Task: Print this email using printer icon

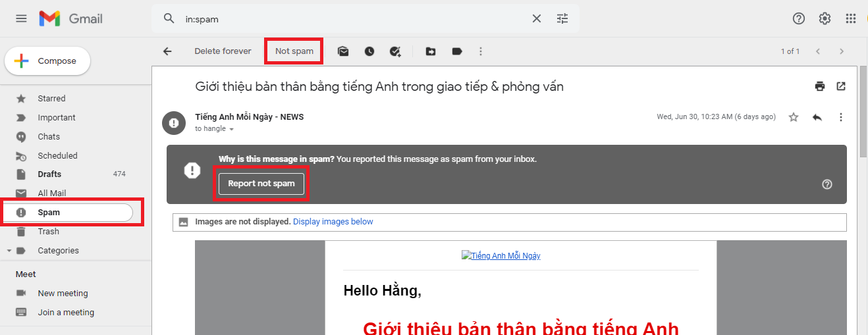Action: coord(819,86)
